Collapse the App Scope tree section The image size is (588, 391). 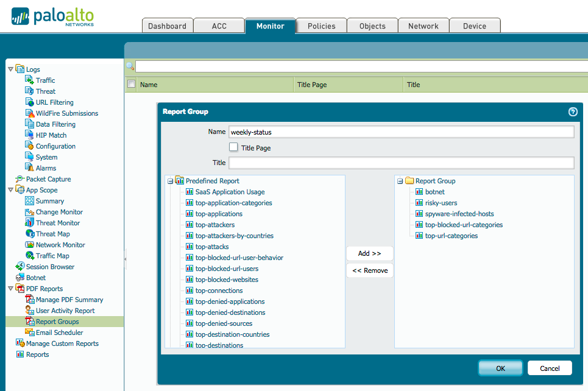coord(10,190)
